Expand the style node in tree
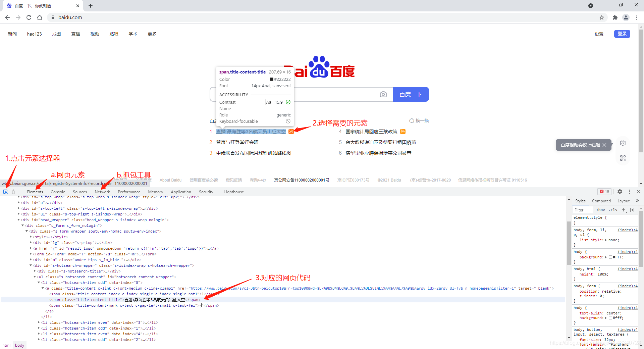Screen dimensions: 644x349 click(x=31, y=237)
